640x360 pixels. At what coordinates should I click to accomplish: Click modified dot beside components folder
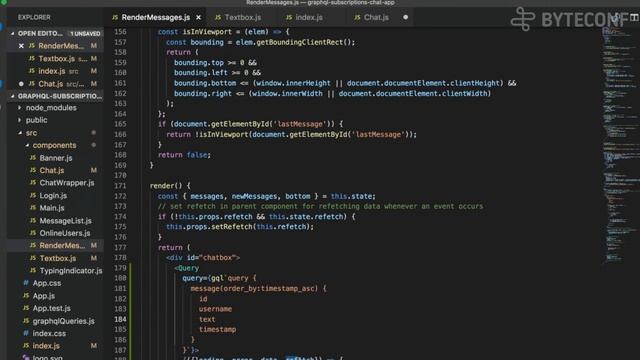coord(93,145)
